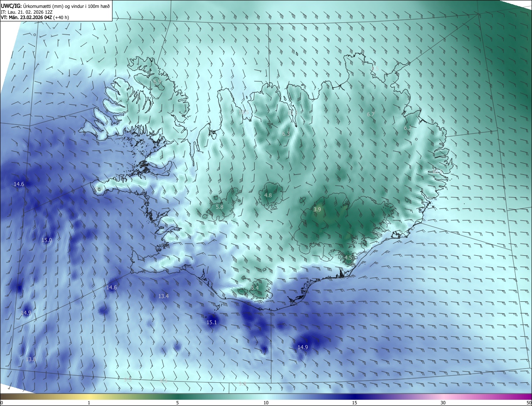Image resolution: width=532 pixels, height=406 pixels.
Task: Click the 15.1 precipitation value label
Action: coord(212,323)
